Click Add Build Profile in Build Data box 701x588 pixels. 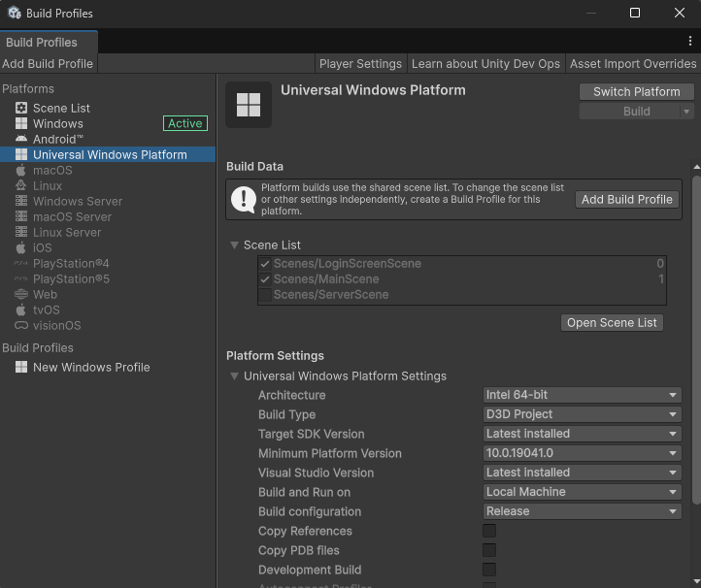point(627,199)
